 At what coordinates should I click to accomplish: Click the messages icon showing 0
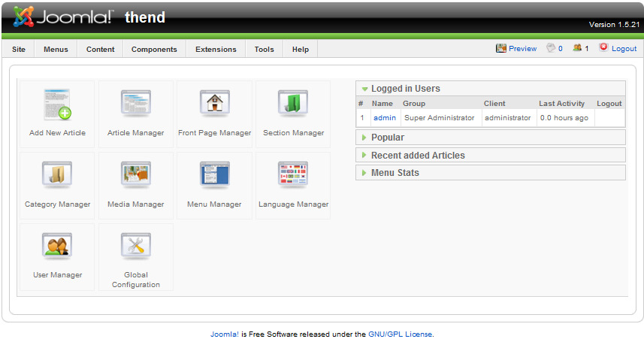pyautogui.click(x=551, y=48)
